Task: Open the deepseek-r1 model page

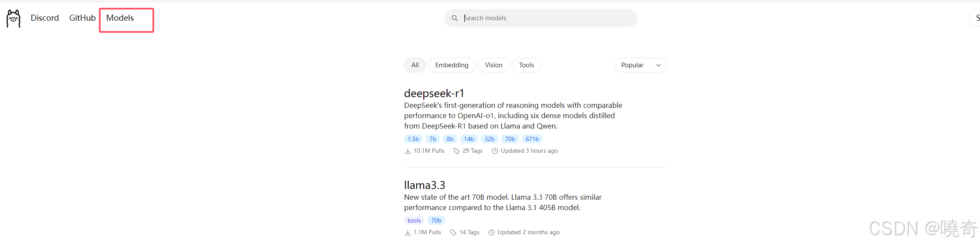Action: 434,93
